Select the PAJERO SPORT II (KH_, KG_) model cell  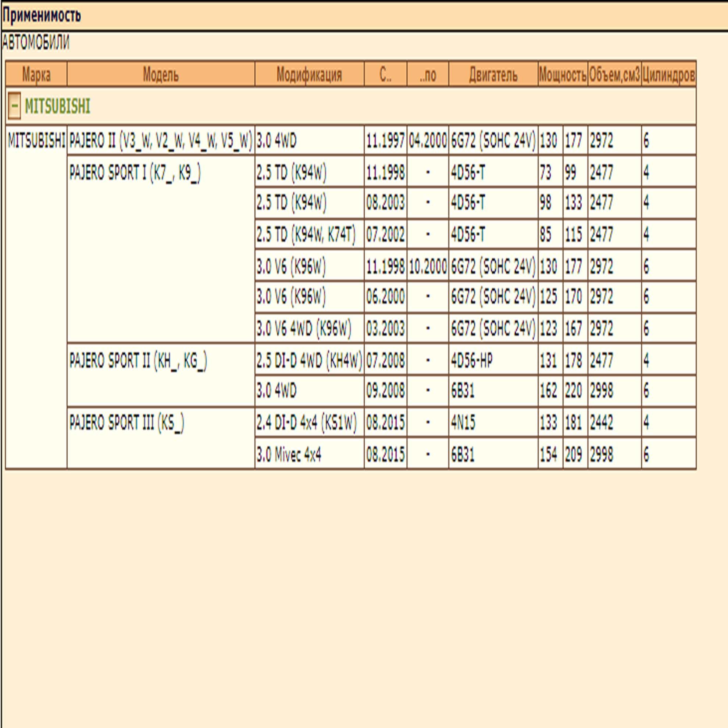(x=161, y=375)
